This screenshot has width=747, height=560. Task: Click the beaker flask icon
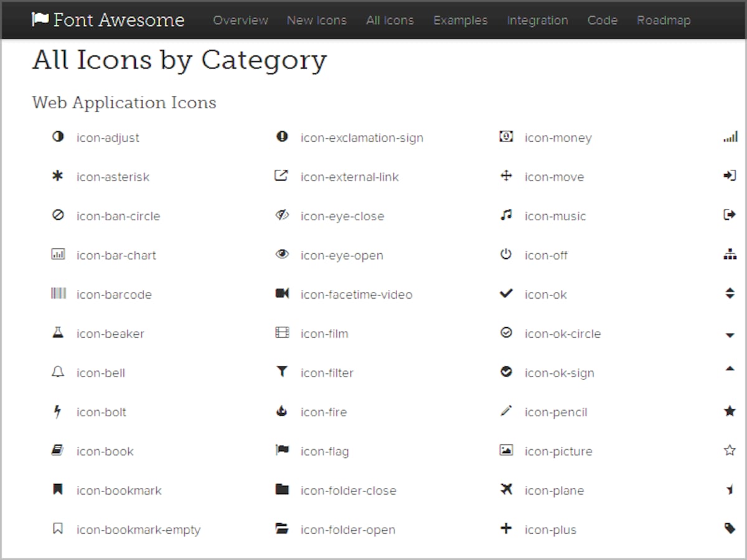(x=58, y=333)
